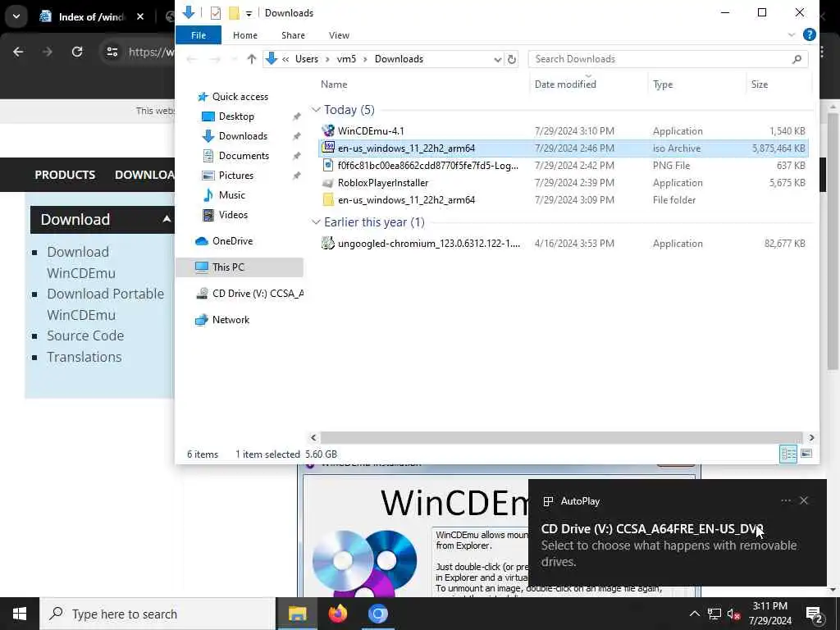Open the browser tab list dropdown
The width and height of the screenshot is (840, 630).
[x=16, y=16]
